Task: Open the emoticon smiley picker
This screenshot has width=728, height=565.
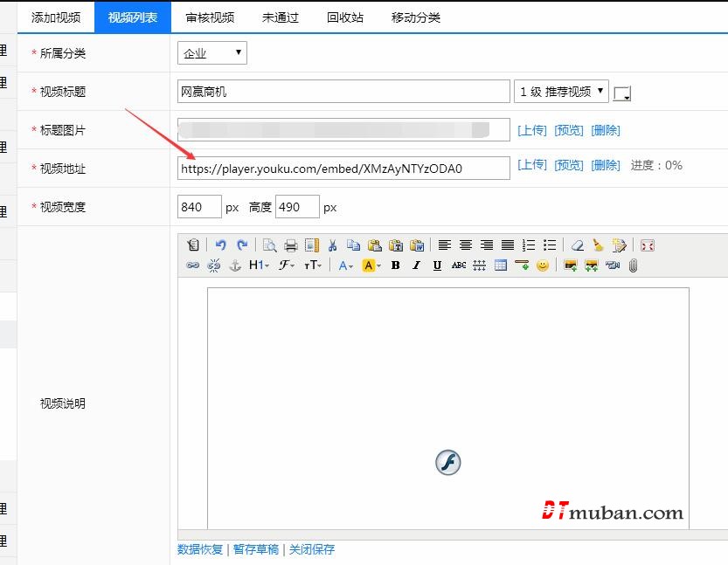Action: [543, 265]
